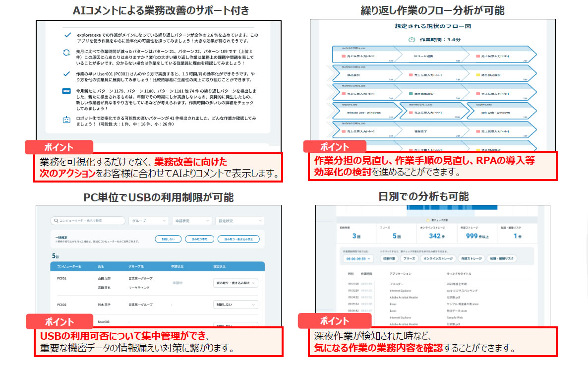Toggle the 外部ストレージ filter chip

[471, 259]
